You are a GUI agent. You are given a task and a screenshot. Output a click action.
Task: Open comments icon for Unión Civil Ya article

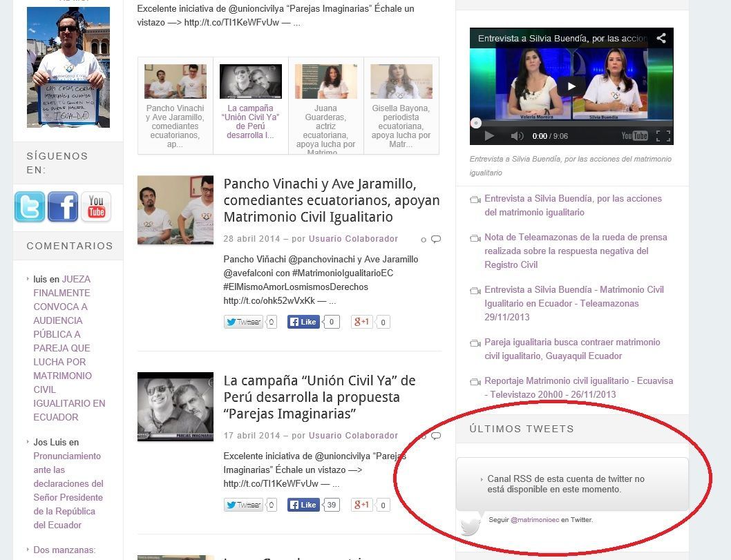pyautogui.click(x=436, y=436)
